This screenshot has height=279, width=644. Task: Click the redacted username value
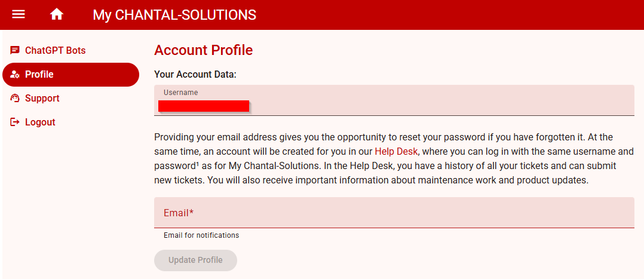[x=204, y=106]
